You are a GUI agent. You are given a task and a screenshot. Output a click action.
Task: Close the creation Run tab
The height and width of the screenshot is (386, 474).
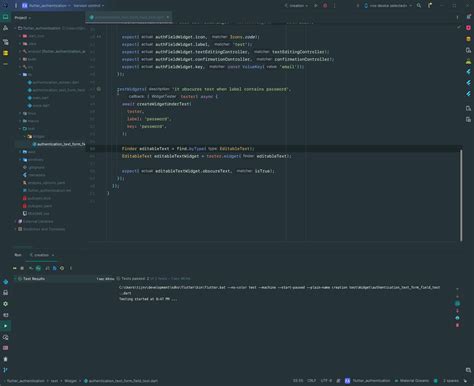pyautogui.click(x=53, y=255)
